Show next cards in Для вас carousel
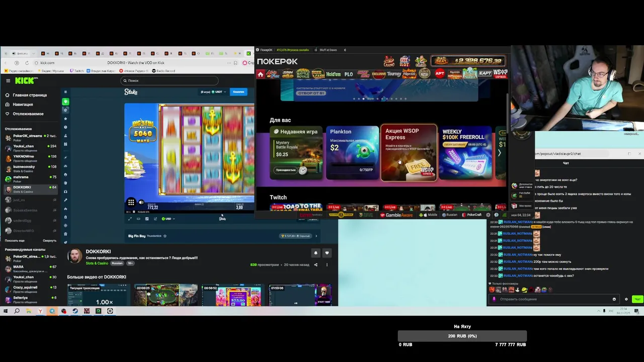This screenshot has height=362, width=644. tap(499, 153)
